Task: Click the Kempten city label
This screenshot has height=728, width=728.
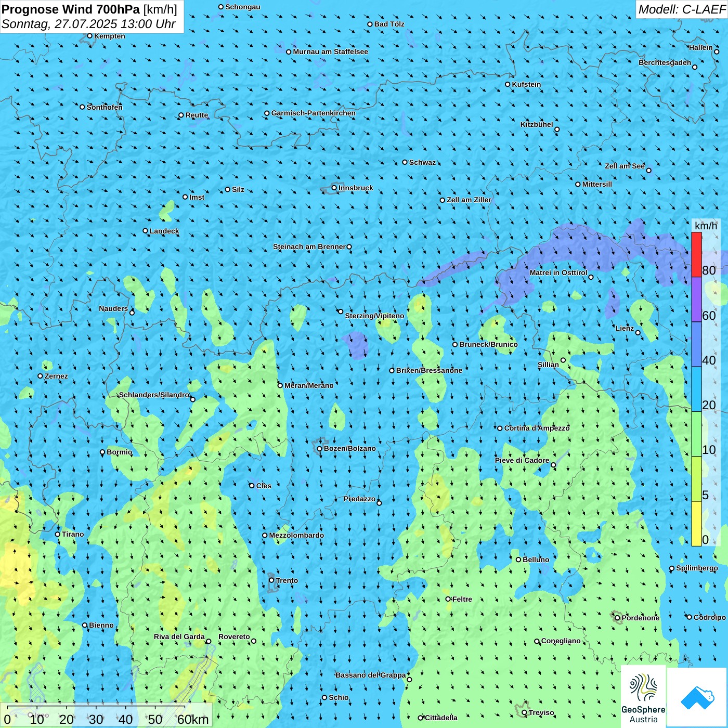Action: click(110, 36)
